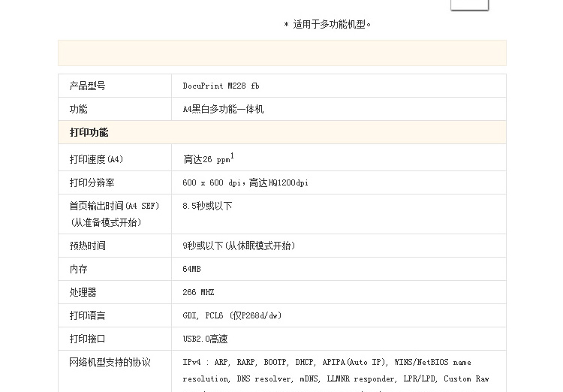
Task: Select '600 x 600 dpi' resolution value
Action: 212,182
